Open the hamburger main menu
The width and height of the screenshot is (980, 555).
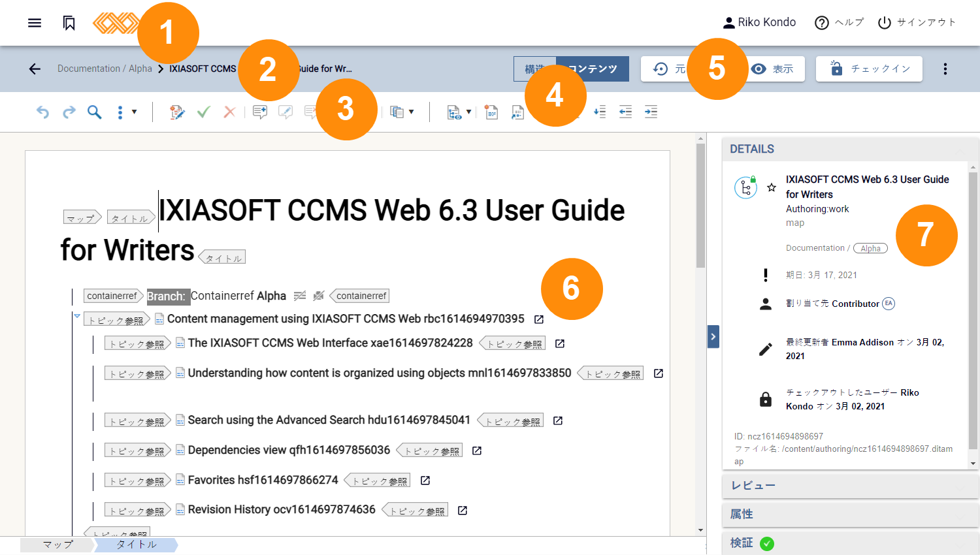click(x=35, y=23)
